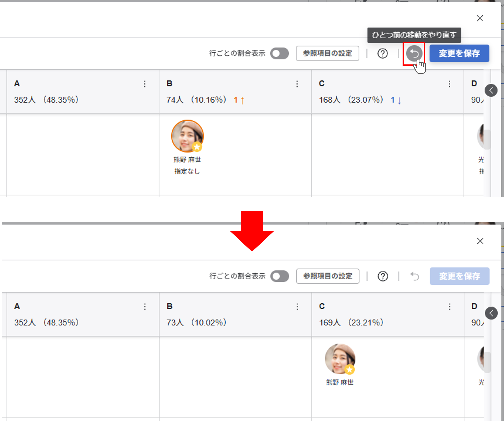Viewport: 504px width, 421px height.
Task: Toggle 行ごとの割合表示 switch in the top panel
Action: [279, 53]
